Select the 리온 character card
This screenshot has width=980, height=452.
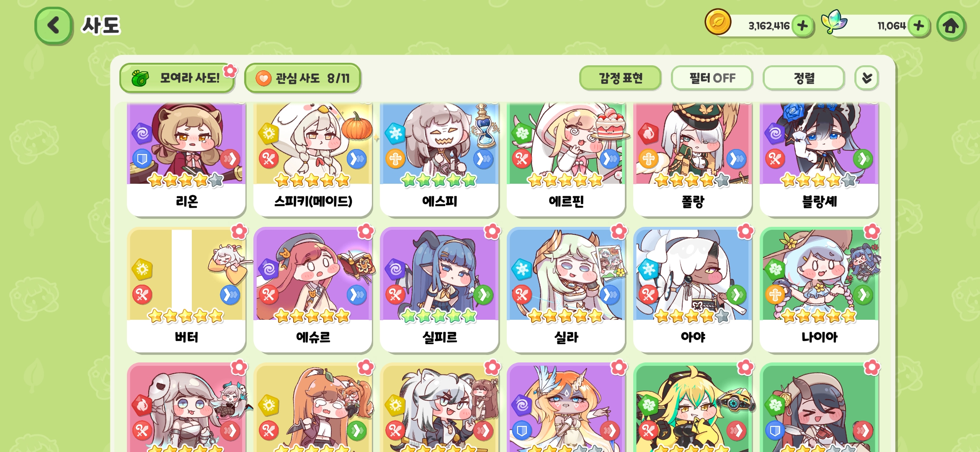[x=186, y=159]
